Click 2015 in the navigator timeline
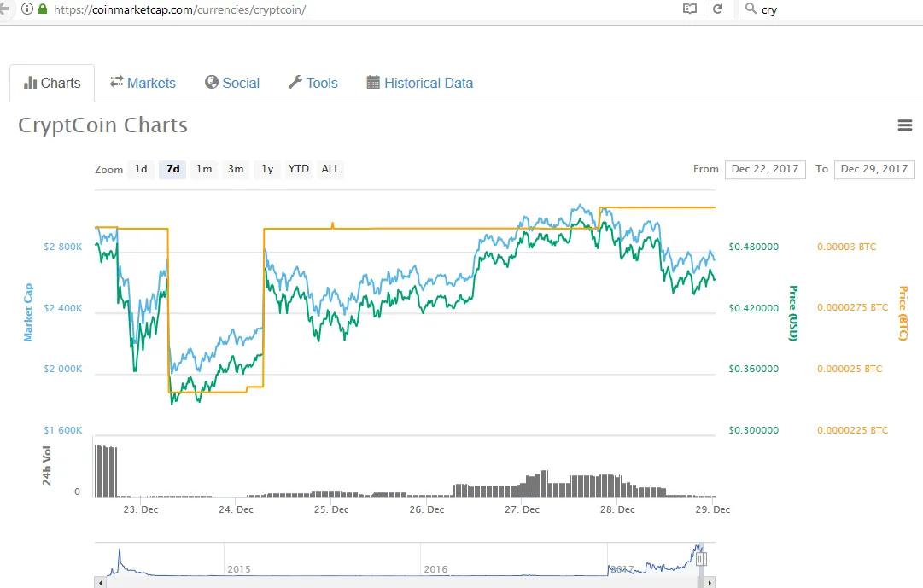The image size is (923, 588). tap(239, 569)
